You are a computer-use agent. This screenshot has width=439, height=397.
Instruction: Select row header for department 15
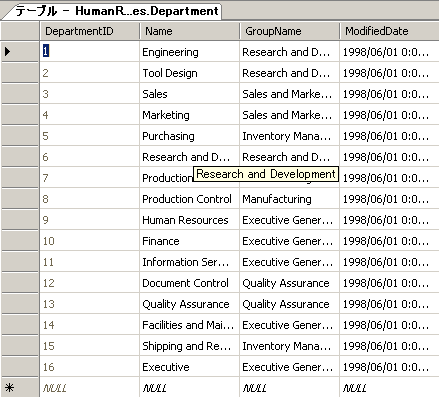point(20,346)
